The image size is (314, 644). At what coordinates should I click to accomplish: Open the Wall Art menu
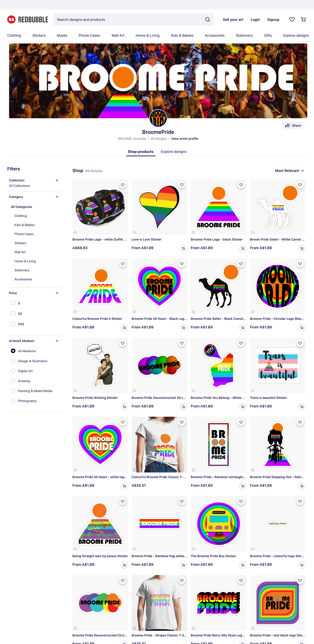click(x=118, y=36)
